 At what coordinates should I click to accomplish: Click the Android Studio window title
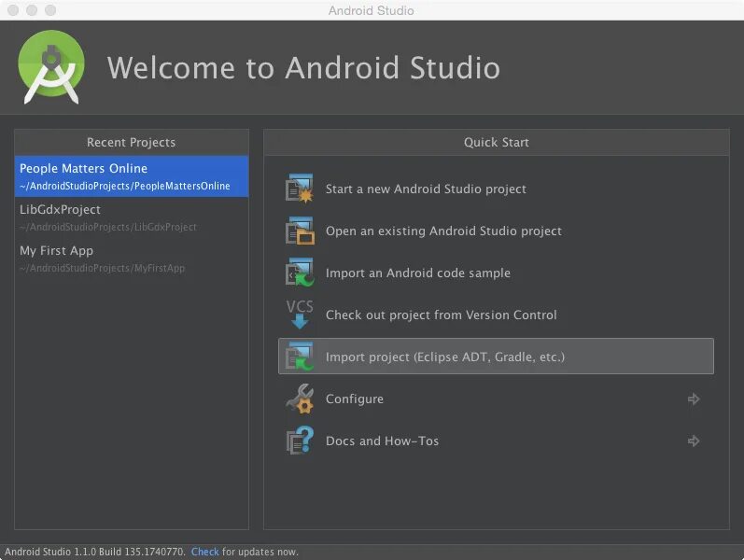click(371, 10)
